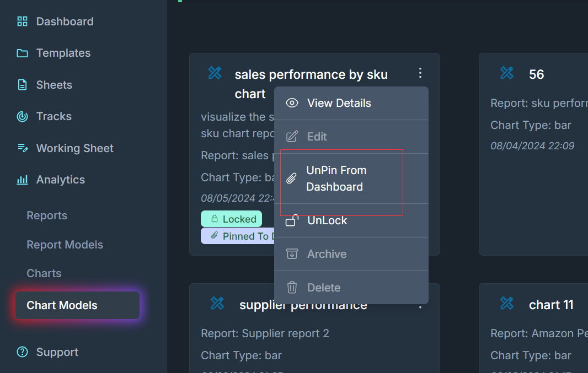Click the design icon on card 56
588x373 pixels.
coord(506,73)
